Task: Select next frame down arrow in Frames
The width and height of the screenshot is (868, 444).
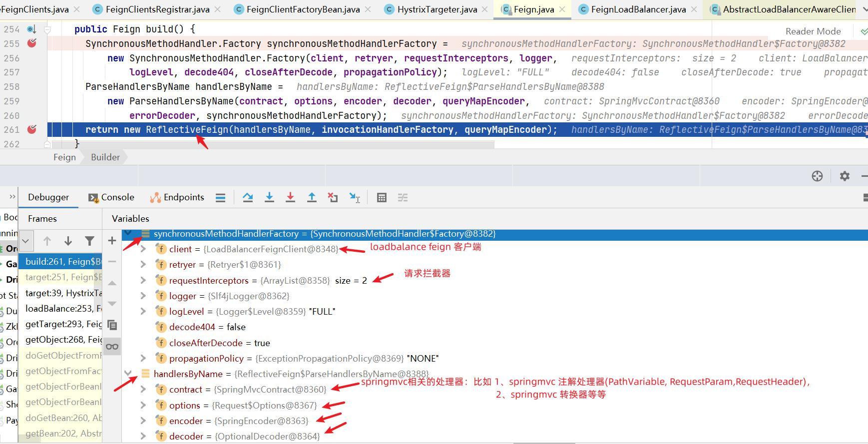Action: (x=68, y=241)
